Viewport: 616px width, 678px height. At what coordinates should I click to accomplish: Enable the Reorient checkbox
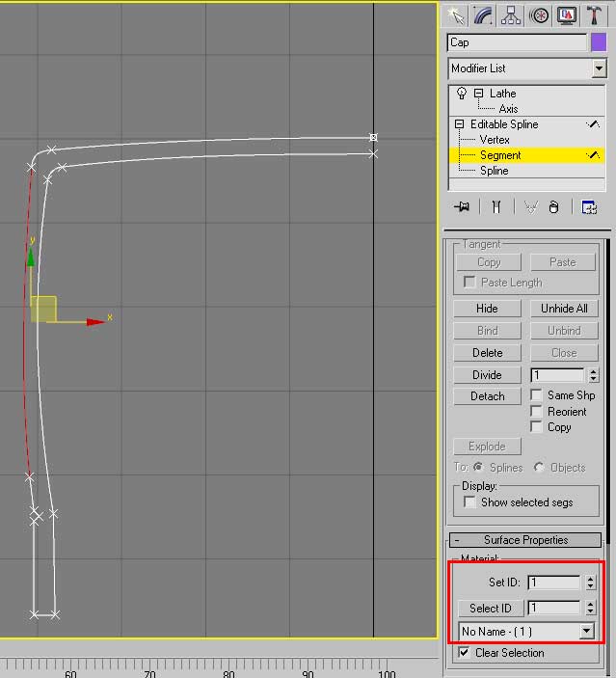pyautogui.click(x=537, y=412)
